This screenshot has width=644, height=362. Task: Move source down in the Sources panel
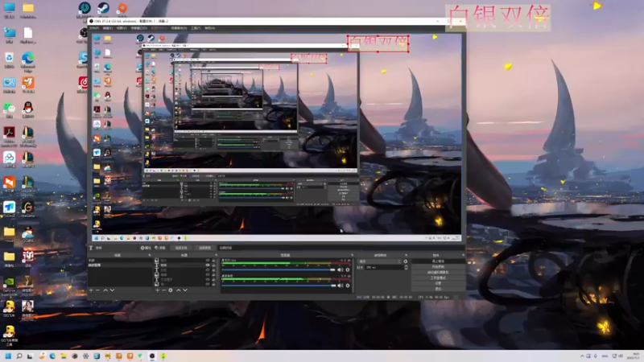pyautogui.click(x=185, y=290)
